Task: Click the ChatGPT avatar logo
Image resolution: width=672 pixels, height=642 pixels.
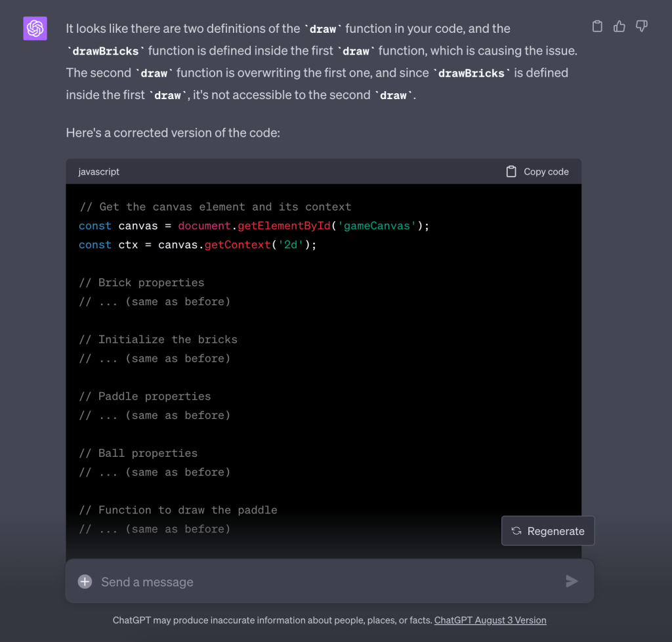Action: tap(35, 29)
